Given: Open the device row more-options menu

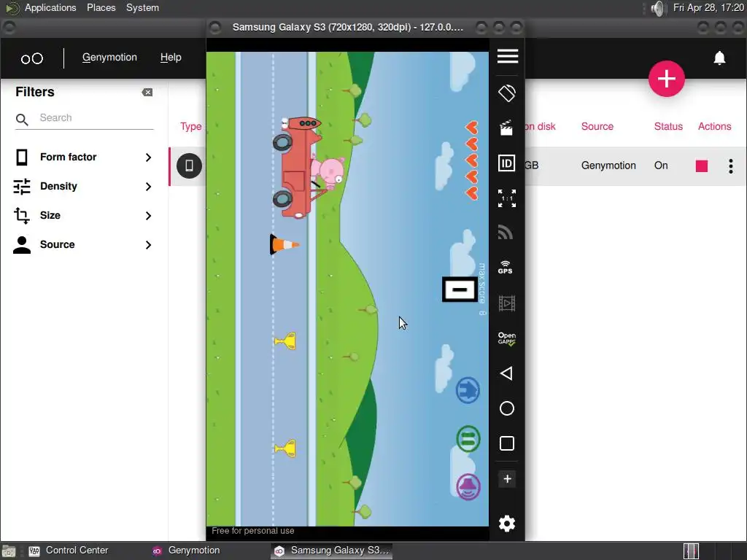Looking at the screenshot, I should 730,166.
